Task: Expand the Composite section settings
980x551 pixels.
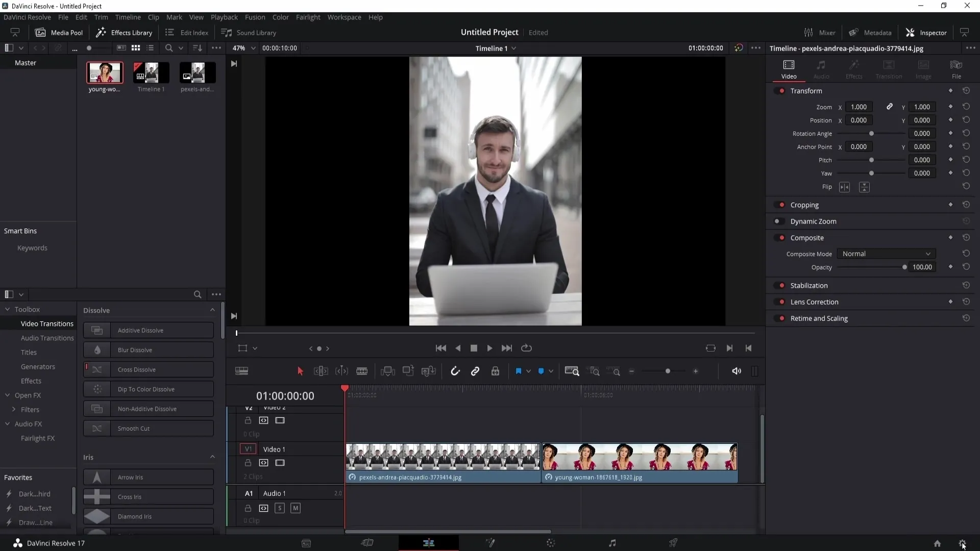Action: (807, 237)
